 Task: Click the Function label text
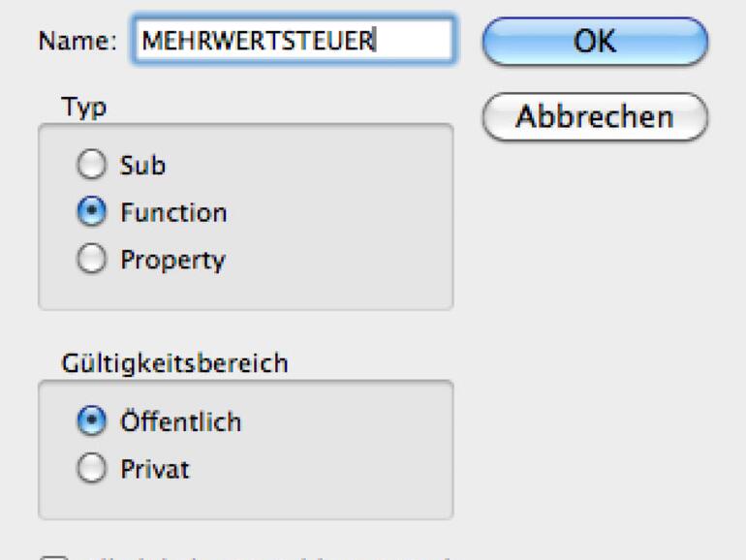click(173, 213)
